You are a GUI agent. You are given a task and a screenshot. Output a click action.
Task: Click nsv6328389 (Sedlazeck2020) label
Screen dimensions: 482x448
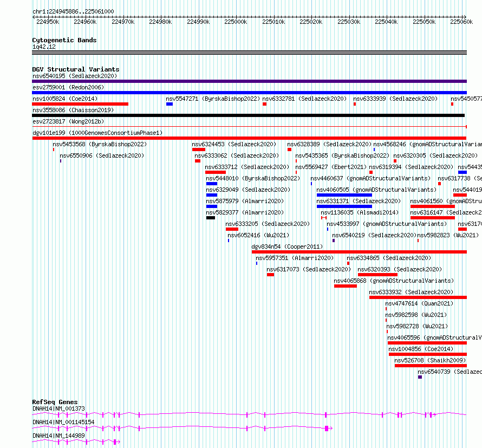click(x=329, y=144)
